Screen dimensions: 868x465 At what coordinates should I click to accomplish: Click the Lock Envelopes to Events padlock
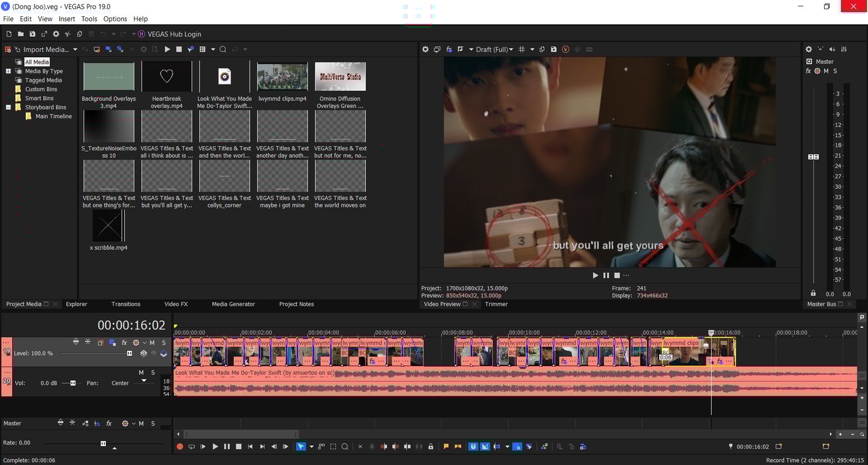431,446
